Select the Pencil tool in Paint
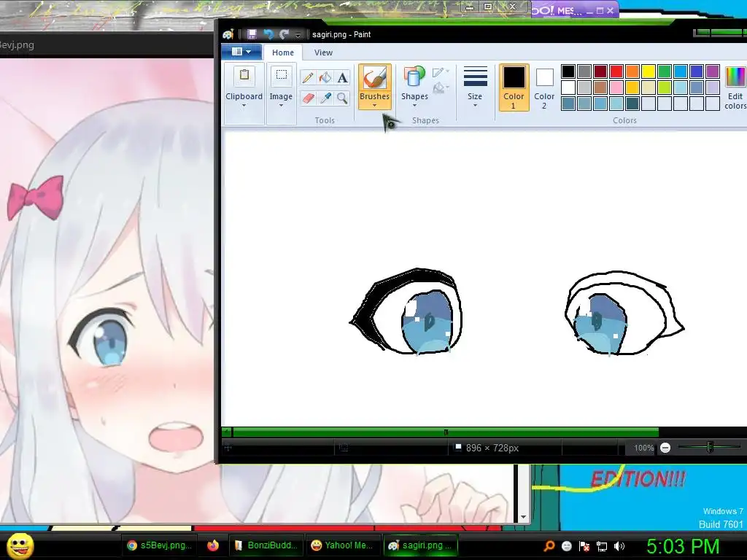Viewport: 747px width, 560px height. (308, 77)
